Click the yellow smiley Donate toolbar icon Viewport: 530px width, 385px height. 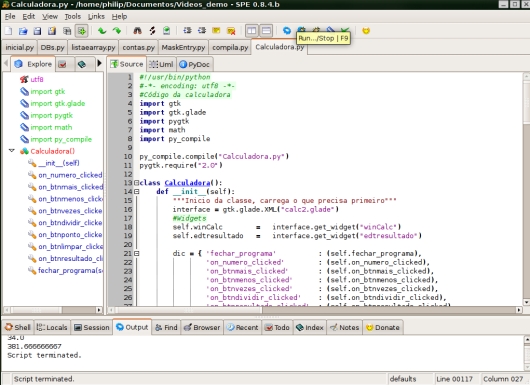(x=366, y=31)
